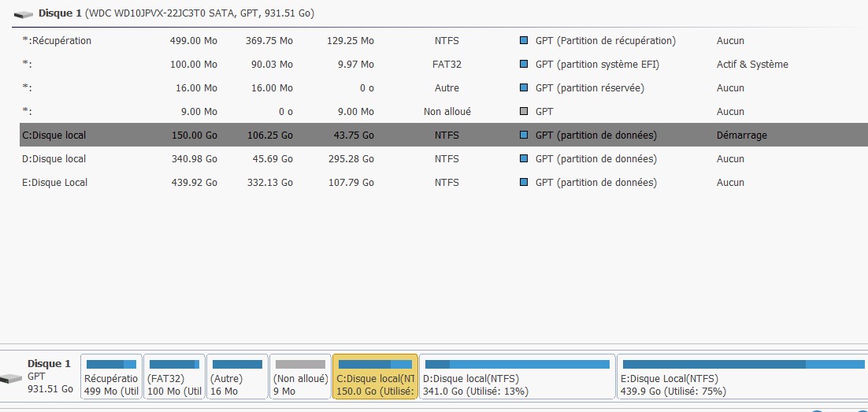Select Récupératio 499 Mo block in disk map

(111, 377)
